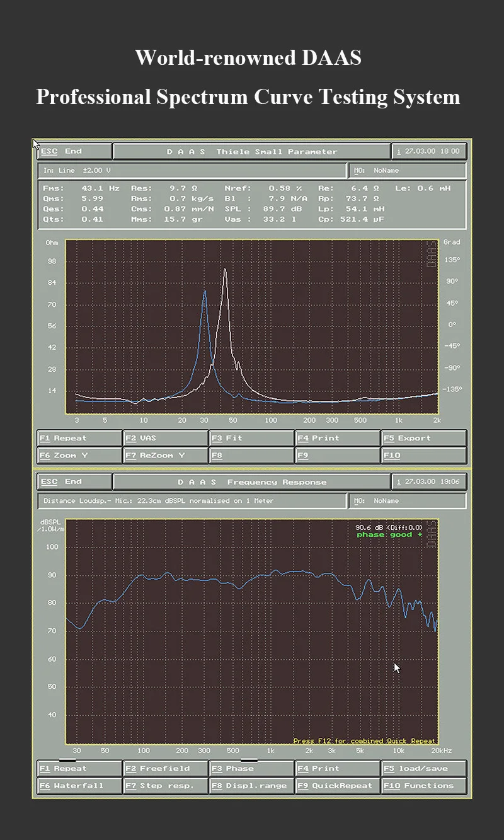Click F6 Zoom Y button

79,455
